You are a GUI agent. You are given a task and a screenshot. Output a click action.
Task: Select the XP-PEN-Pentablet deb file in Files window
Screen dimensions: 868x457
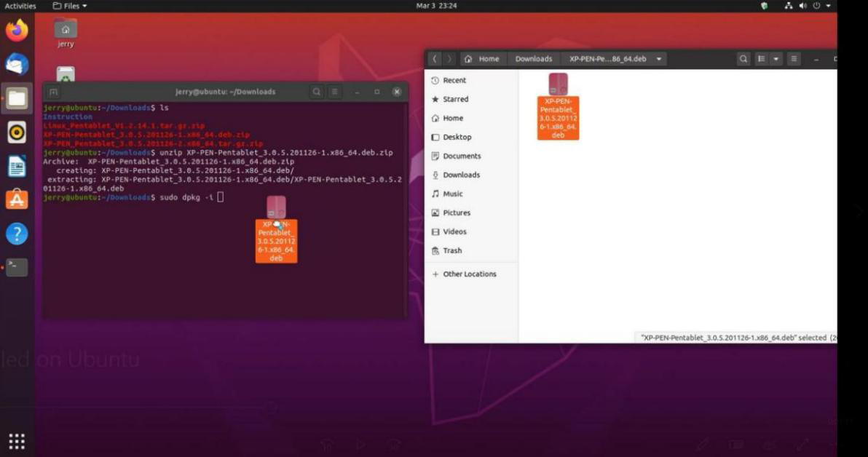(x=558, y=106)
